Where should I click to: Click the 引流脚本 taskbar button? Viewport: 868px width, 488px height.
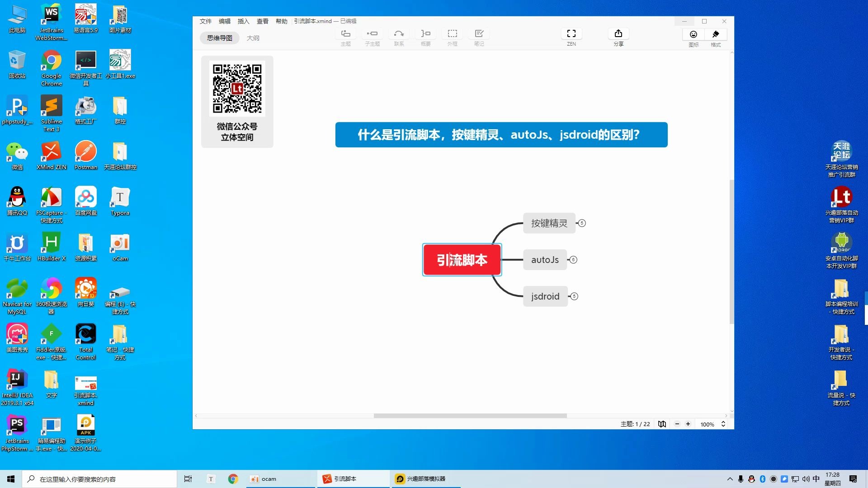click(x=353, y=479)
